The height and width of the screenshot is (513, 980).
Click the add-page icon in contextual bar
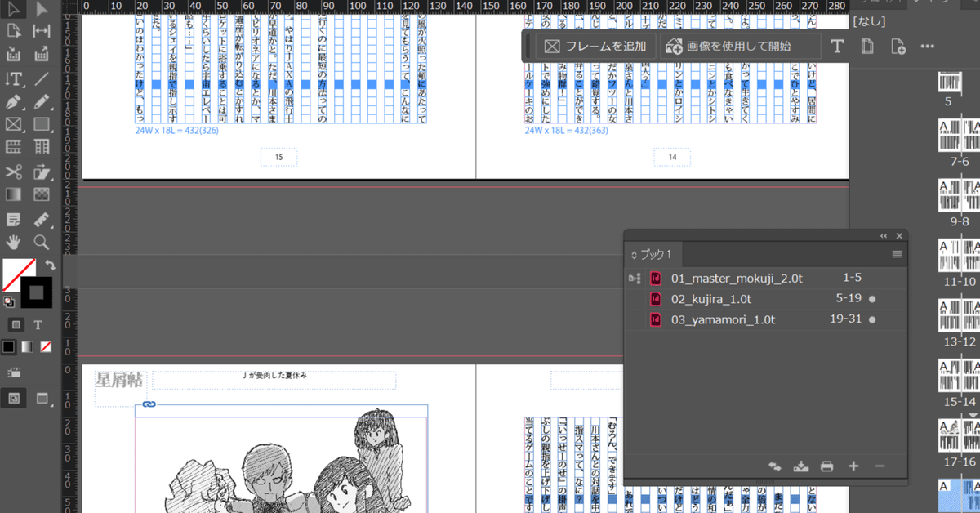coord(898,47)
